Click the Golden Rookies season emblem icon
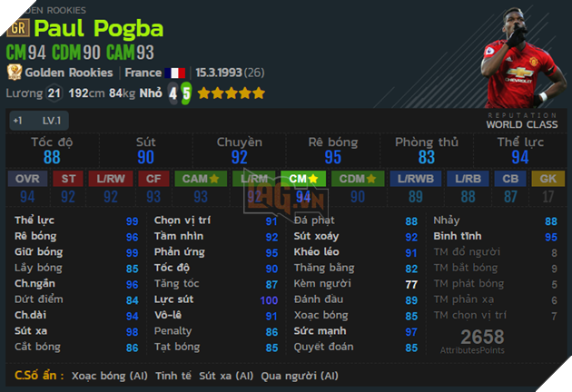 click(15, 72)
